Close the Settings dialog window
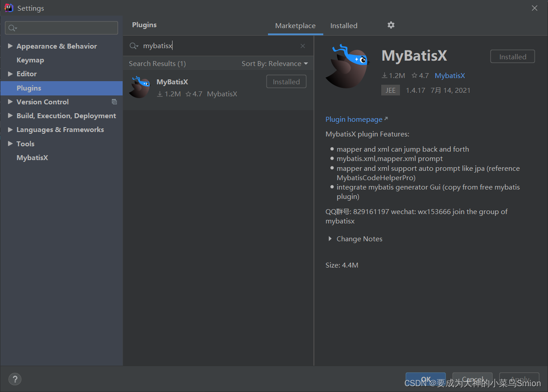 pos(535,8)
